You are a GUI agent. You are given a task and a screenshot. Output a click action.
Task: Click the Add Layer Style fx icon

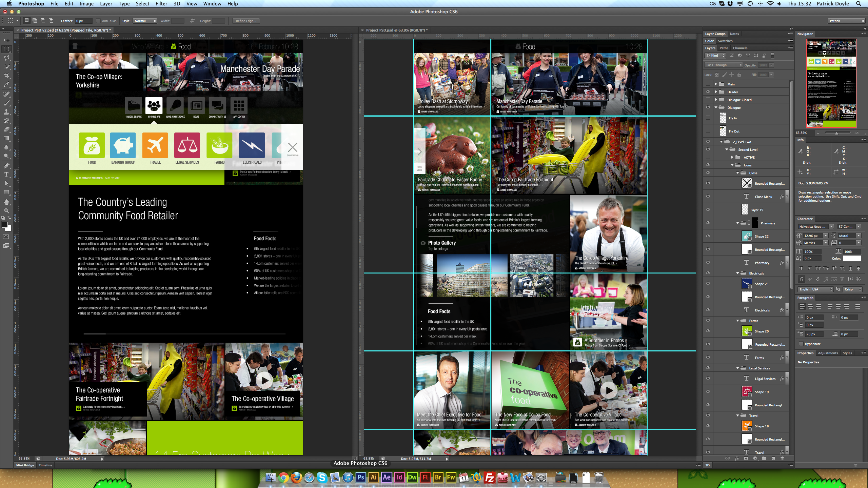point(736,458)
